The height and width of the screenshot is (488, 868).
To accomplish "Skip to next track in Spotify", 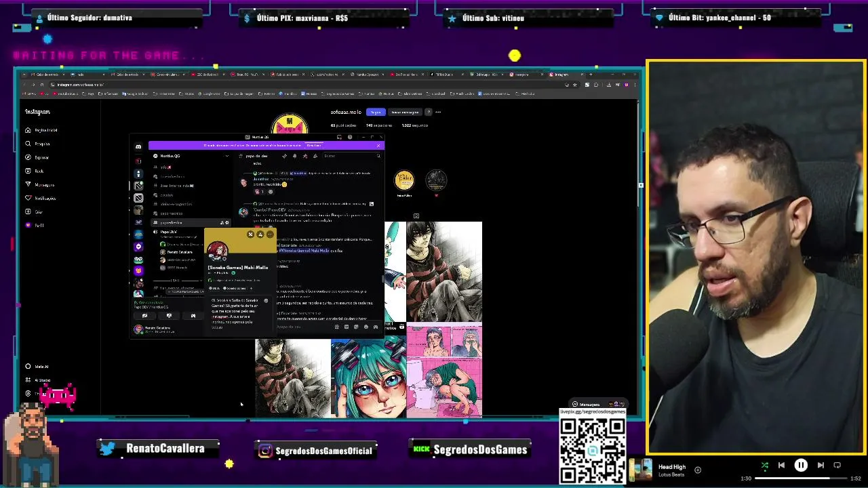I will pos(821,466).
